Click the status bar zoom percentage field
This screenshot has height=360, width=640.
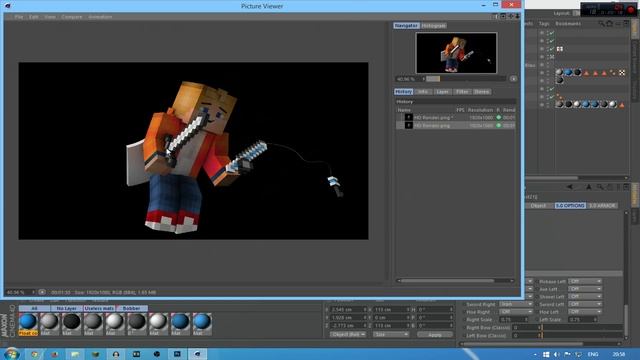tap(17, 292)
